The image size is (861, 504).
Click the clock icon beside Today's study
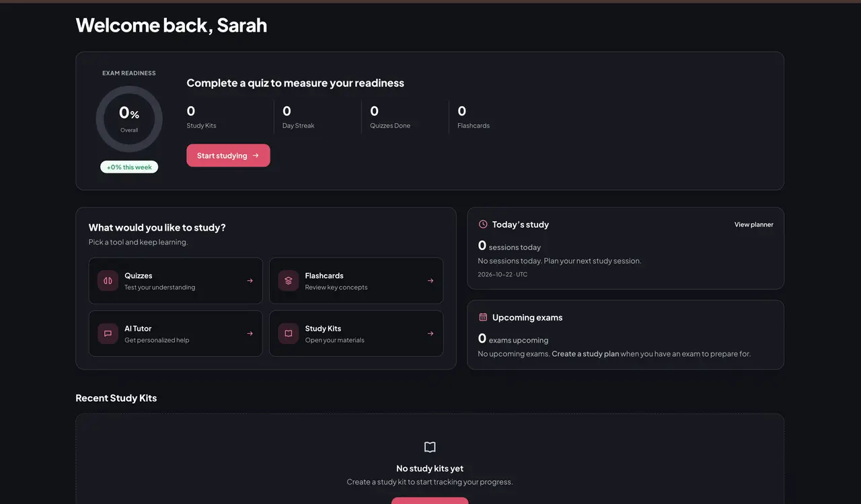[482, 224]
